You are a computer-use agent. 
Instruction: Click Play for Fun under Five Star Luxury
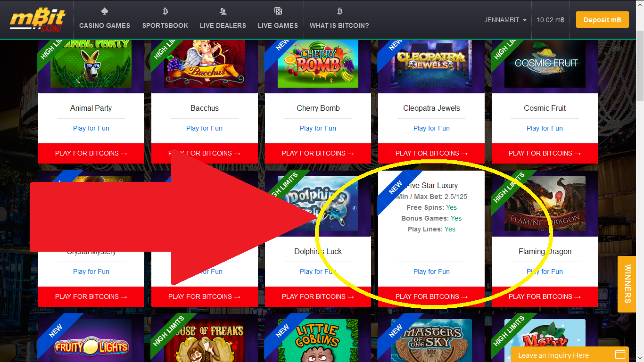coord(431,271)
